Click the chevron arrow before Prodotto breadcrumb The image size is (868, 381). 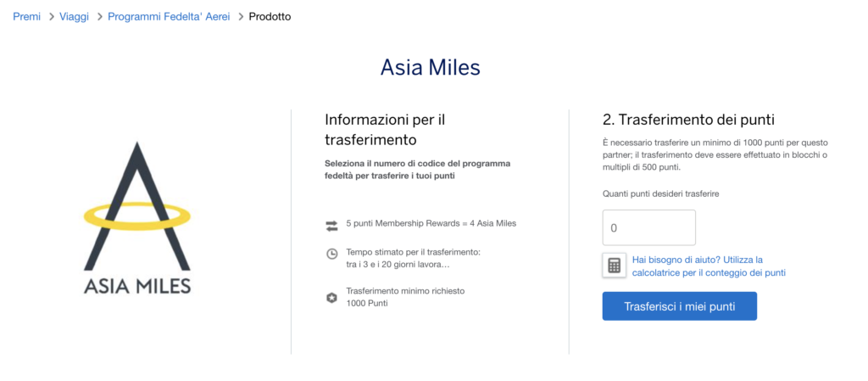tap(241, 17)
